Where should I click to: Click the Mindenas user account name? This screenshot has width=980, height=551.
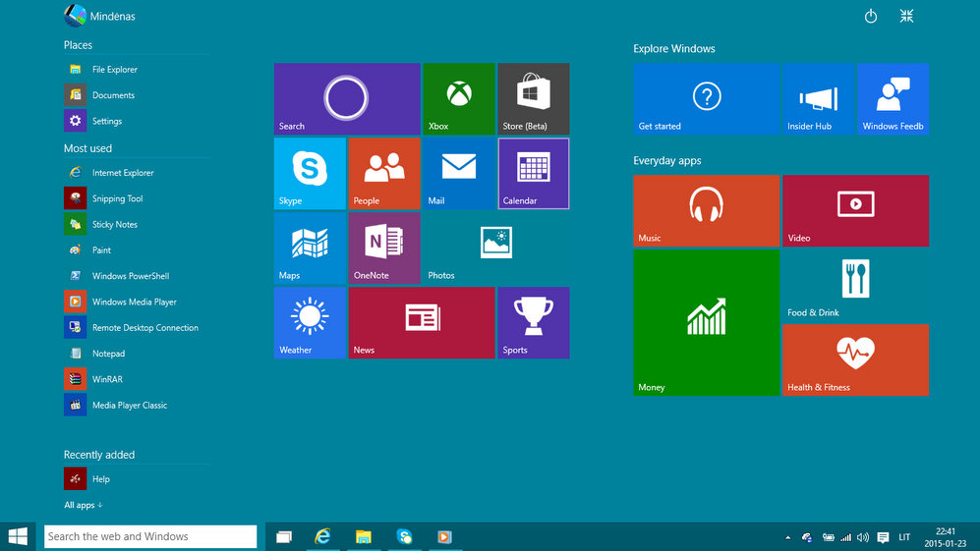coord(112,17)
